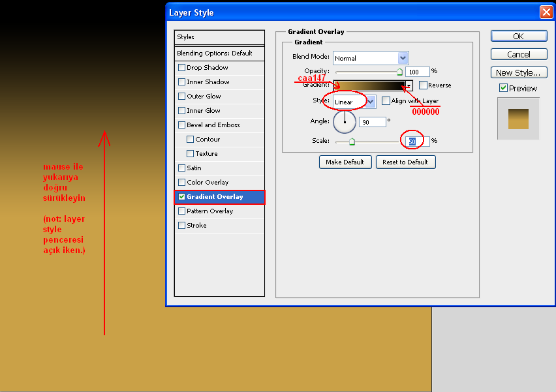Viewport: 556px width, 392px height.
Task: Select Styles in the left list
Action: point(219,37)
